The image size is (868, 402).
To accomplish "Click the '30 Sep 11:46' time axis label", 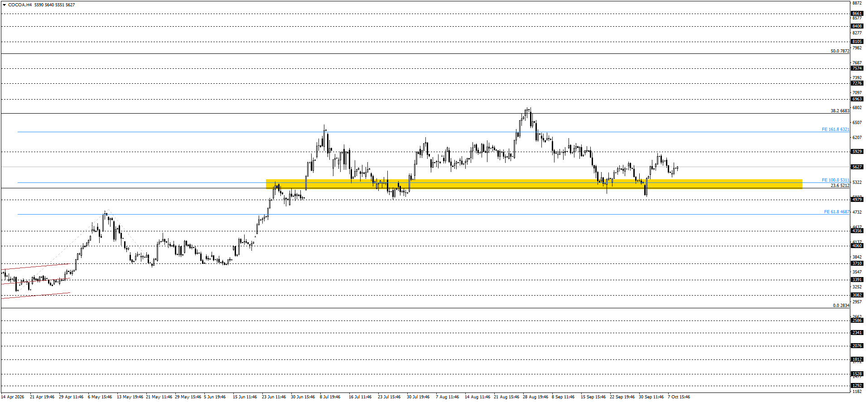I will pyautogui.click(x=651, y=397).
